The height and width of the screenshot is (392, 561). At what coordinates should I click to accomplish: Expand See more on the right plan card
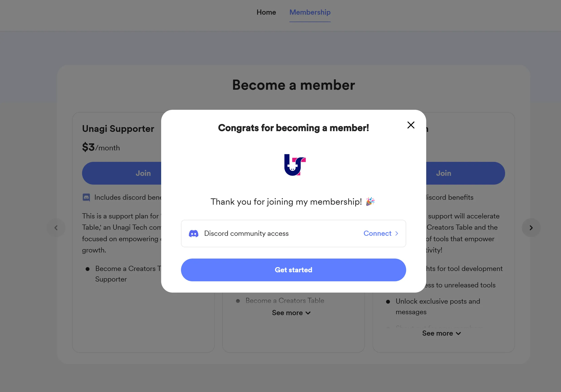(x=441, y=333)
